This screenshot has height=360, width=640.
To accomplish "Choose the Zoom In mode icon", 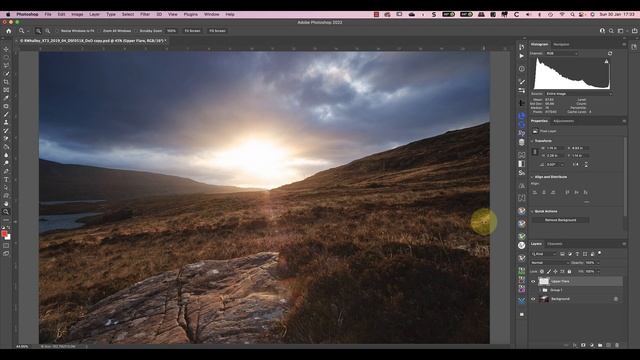I will click(x=38, y=31).
